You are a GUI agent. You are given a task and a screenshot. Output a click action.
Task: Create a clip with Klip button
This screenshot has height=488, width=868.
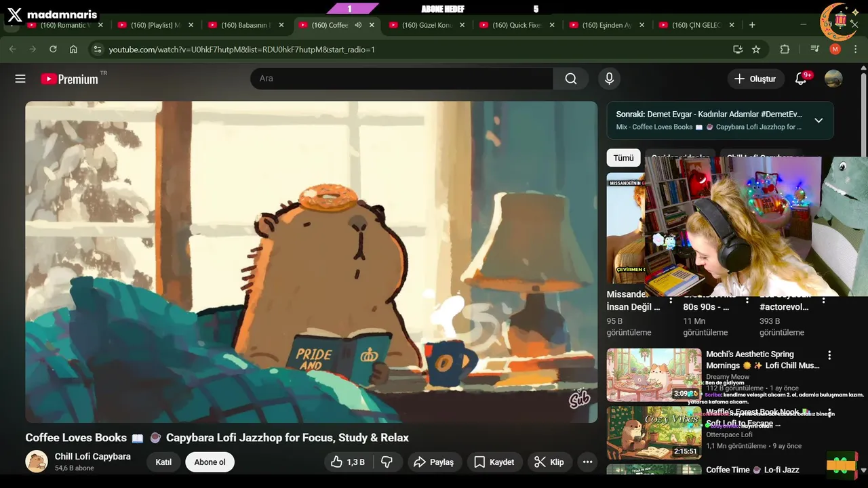(x=550, y=462)
